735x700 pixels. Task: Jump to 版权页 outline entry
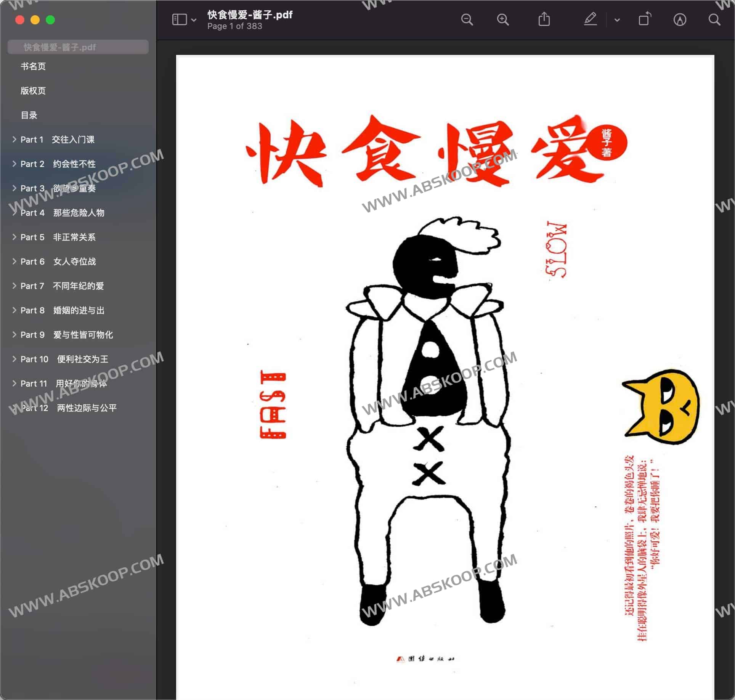(33, 91)
